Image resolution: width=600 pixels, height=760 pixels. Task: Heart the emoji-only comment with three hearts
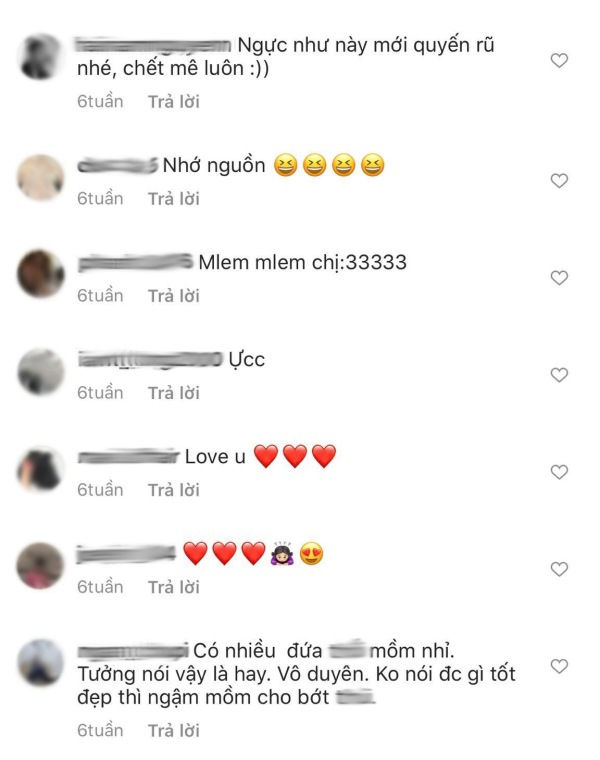point(559,569)
